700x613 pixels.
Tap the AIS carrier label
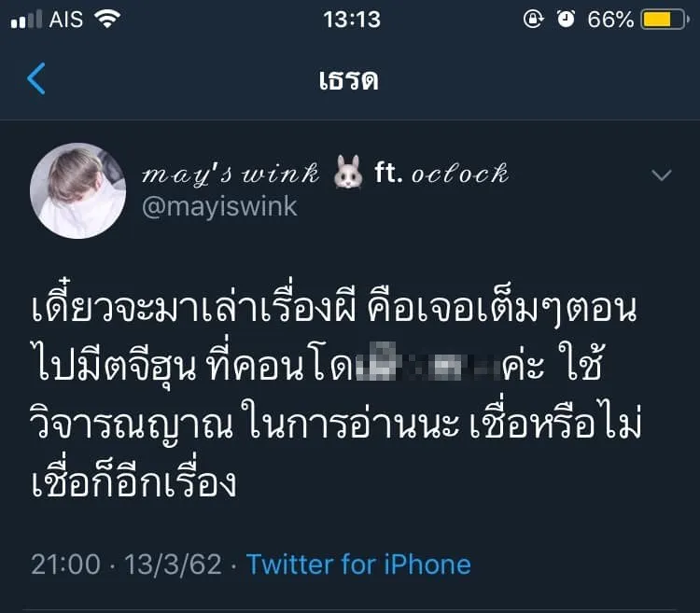[x=66, y=20]
